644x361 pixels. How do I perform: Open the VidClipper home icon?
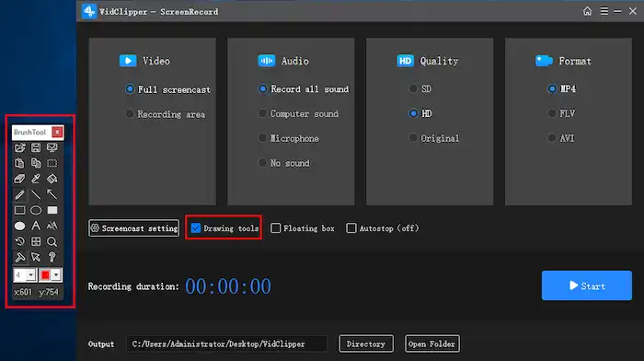[587, 11]
